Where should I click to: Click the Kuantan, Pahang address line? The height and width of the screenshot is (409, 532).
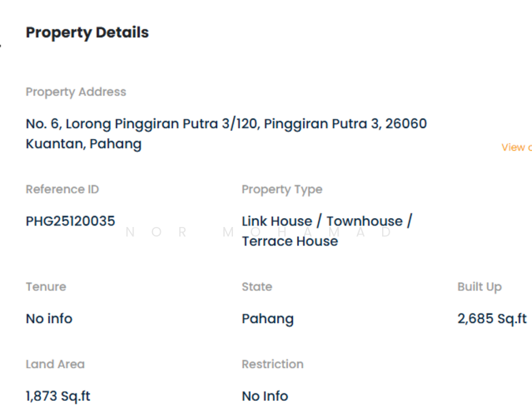tap(84, 144)
